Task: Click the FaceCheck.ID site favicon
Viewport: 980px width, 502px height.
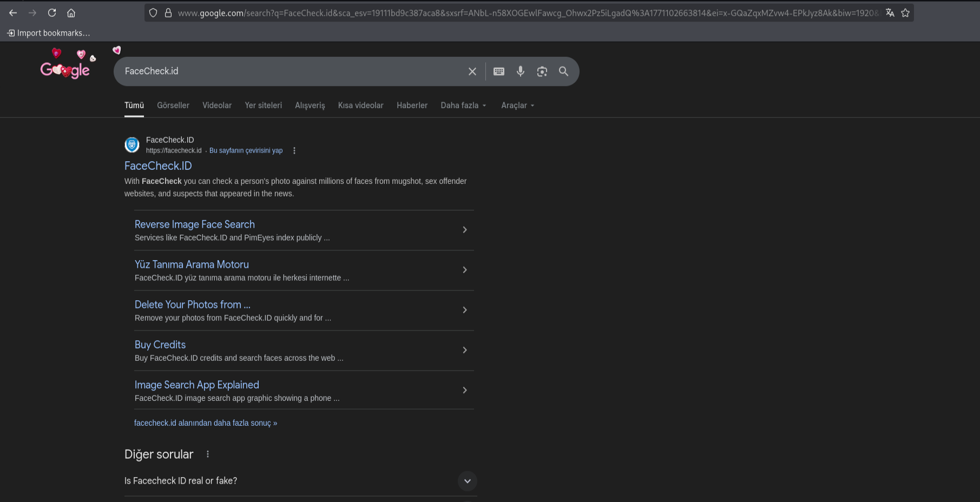Action: 132,145
